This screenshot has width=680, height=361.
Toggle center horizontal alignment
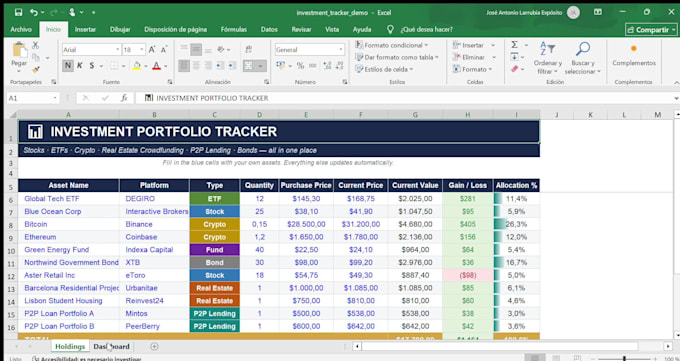click(196, 66)
